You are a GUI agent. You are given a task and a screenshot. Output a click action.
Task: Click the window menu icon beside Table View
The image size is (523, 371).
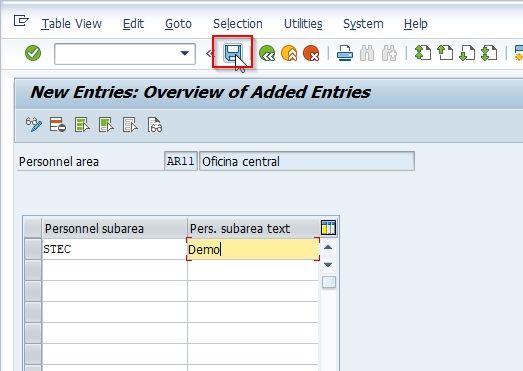[21, 21]
